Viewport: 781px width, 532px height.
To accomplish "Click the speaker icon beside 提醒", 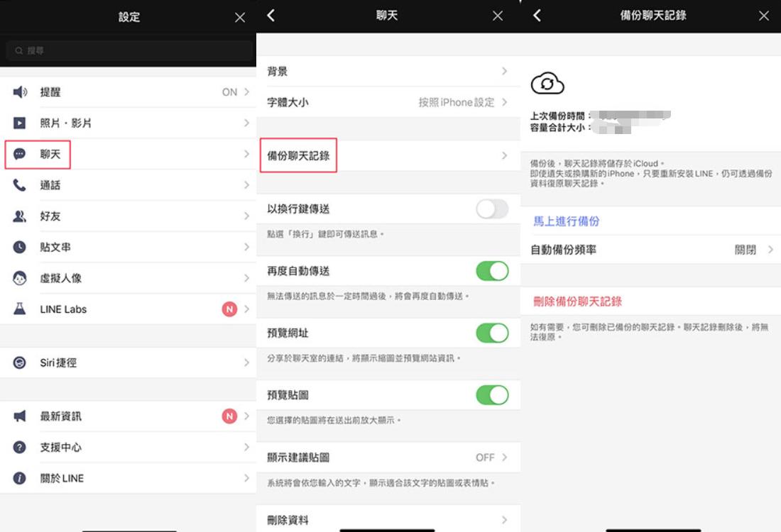I will click(x=20, y=92).
